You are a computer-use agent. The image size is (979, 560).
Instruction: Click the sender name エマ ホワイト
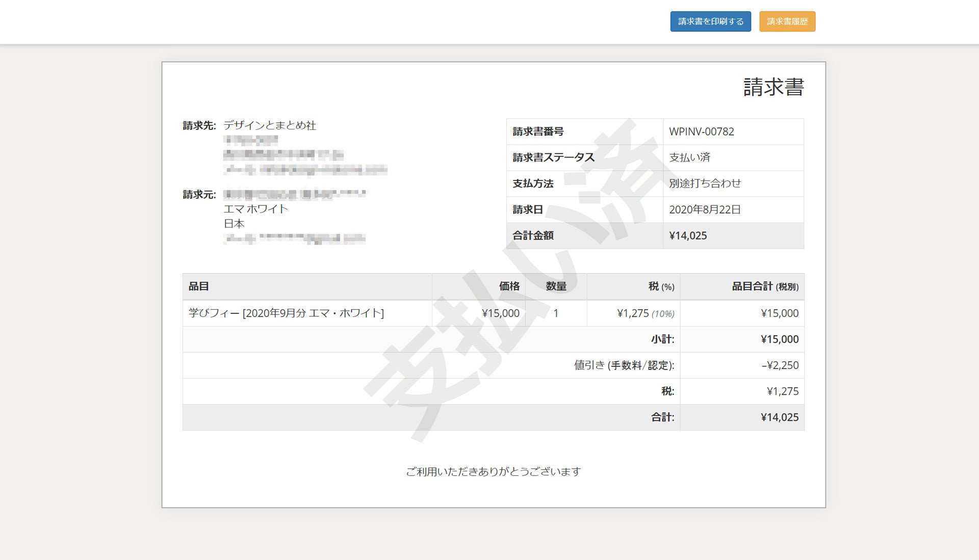(256, 209)
